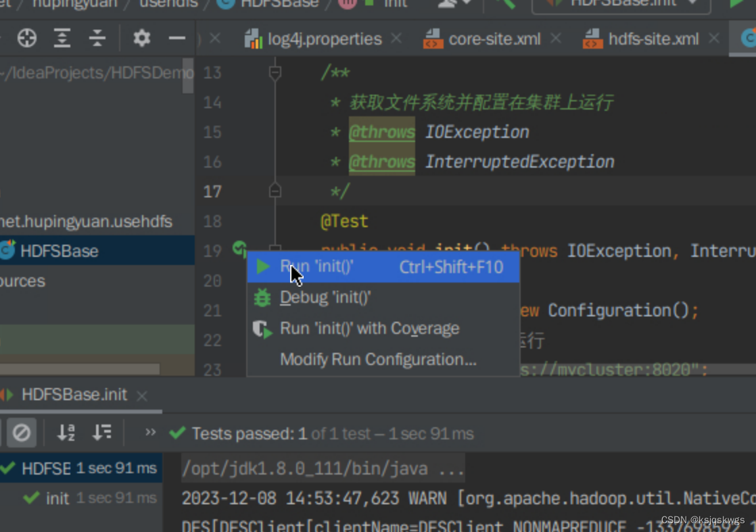Image resolution: width=756 pixels, height=532 pixels.
Task: Close the log4j.properties editor tab
Action: [396, 38]
